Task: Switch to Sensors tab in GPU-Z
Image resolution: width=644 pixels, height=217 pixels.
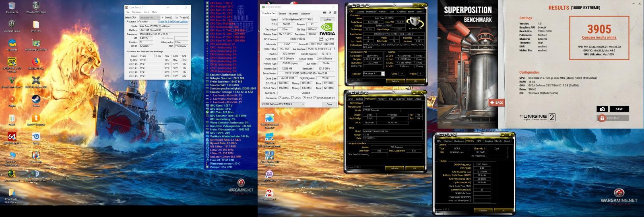Action: coord(282,13)
